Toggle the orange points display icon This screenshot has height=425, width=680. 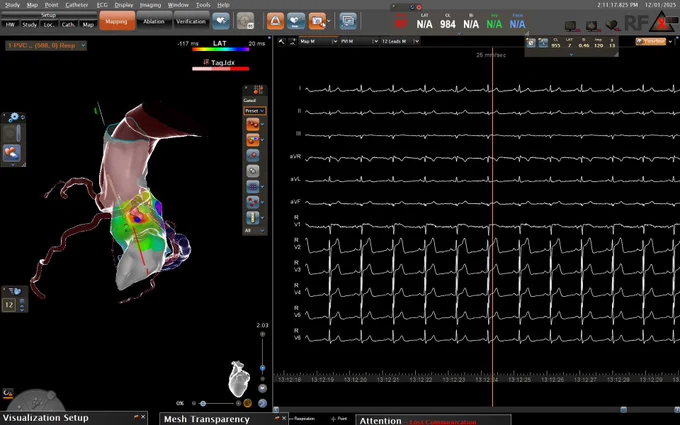(x=252, y=124)
